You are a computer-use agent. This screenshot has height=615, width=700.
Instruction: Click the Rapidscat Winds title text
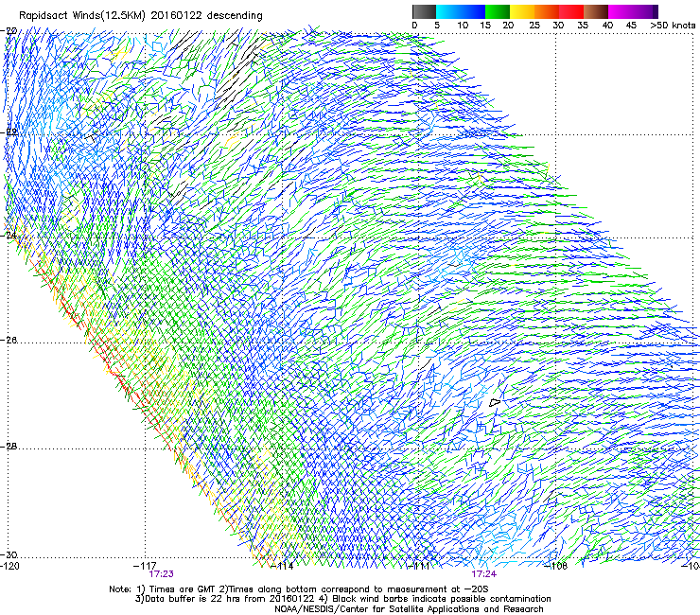pyautogui.click(x=141, y=16)
